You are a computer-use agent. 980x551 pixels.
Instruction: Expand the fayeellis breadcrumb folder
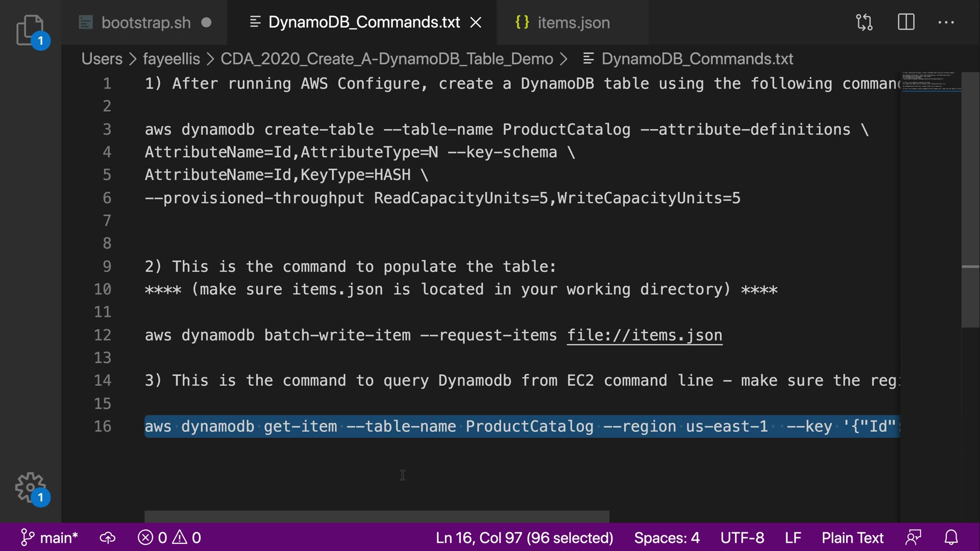tap(171, 59)
